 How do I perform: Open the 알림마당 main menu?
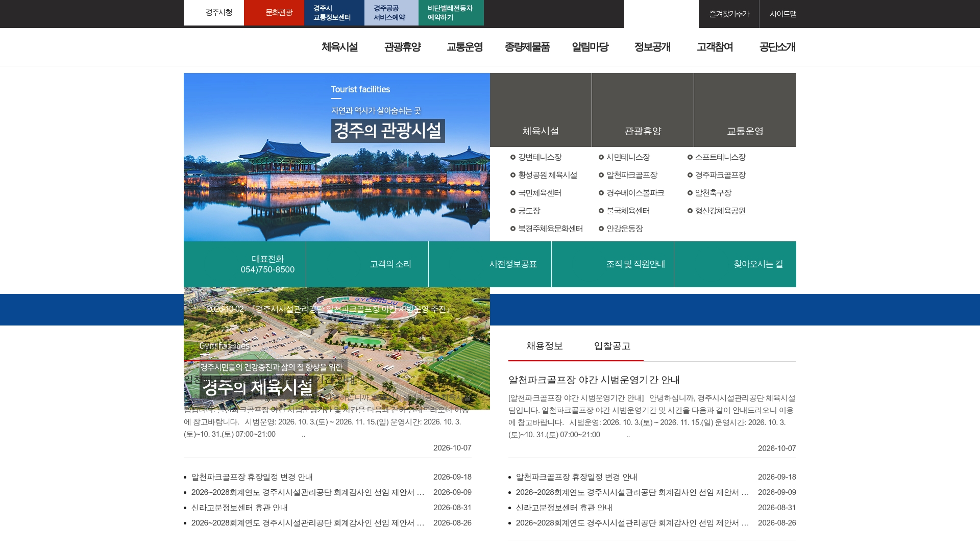click(x=590, y=47)
